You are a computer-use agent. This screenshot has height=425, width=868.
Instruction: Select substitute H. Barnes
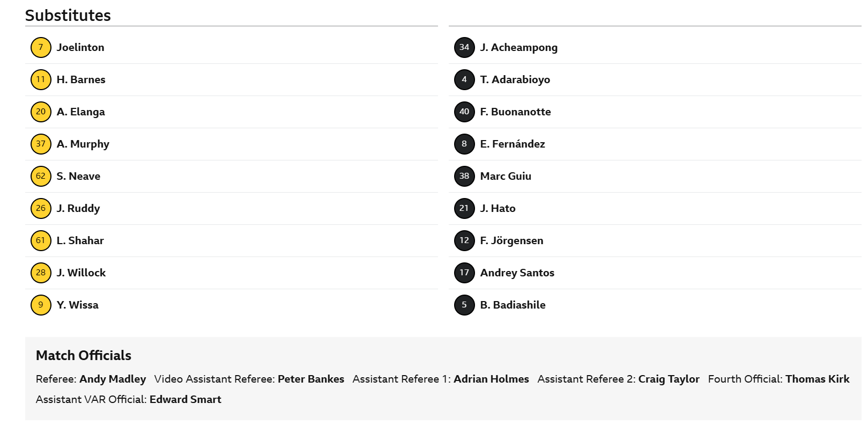click(232, 79)
